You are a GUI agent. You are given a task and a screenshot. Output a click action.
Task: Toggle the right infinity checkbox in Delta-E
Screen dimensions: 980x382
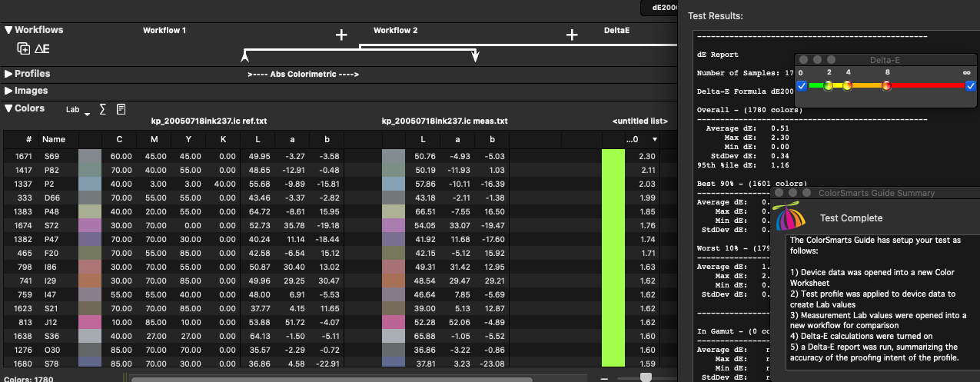970,86
